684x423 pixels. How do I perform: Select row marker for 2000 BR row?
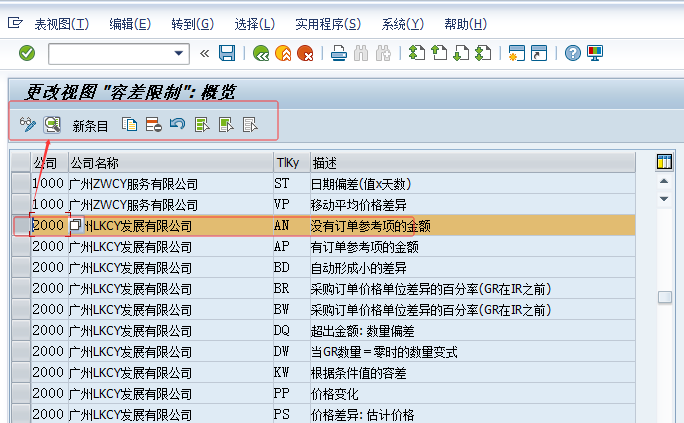[x=21, y=288]
